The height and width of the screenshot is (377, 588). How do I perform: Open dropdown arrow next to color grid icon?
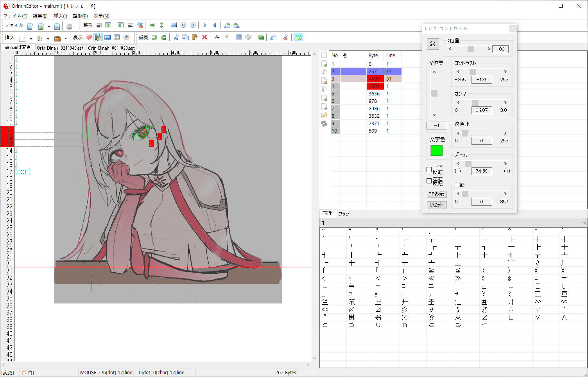point(48,39)
